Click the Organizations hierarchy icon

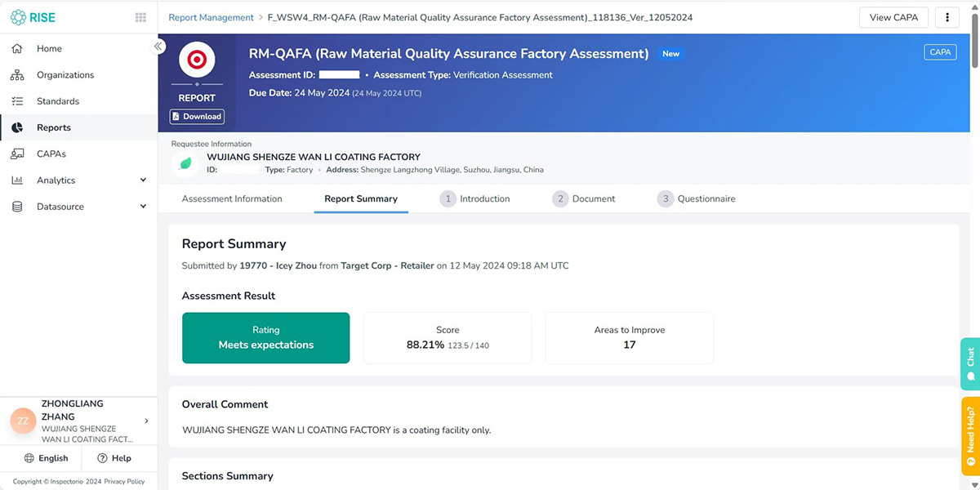coord(17,75)
